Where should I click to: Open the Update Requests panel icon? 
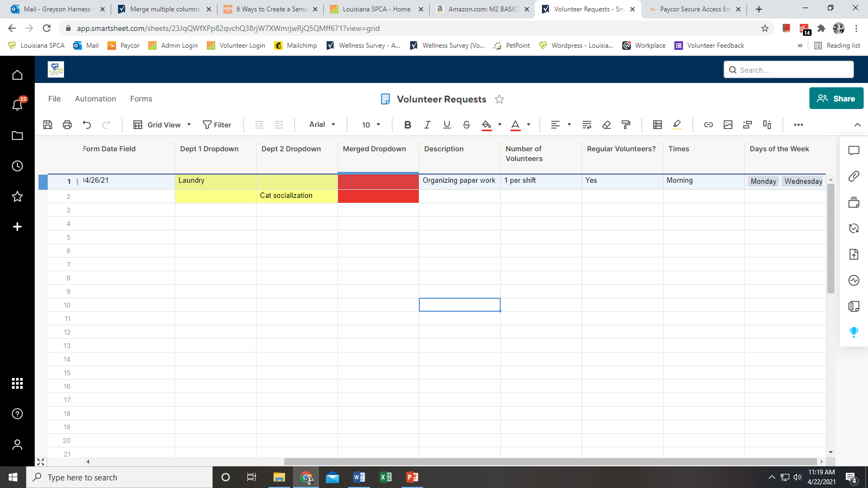coord(854,228)
